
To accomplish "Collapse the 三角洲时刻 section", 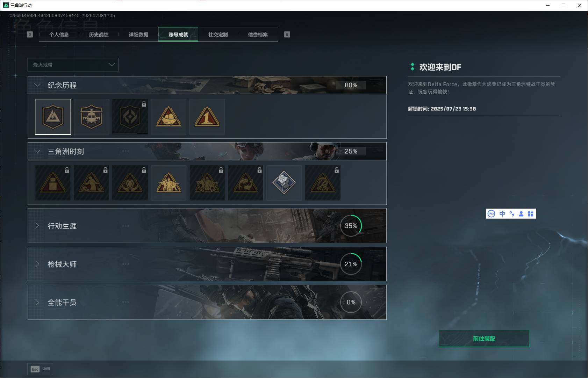I will click(x=37, y=151).
